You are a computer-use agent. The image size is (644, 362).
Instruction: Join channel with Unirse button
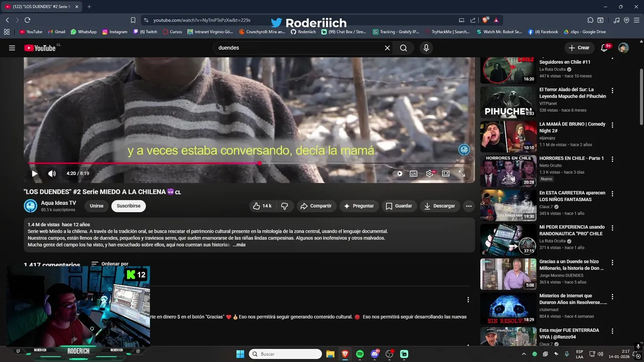pyautogui.click(x=97, y=206)
